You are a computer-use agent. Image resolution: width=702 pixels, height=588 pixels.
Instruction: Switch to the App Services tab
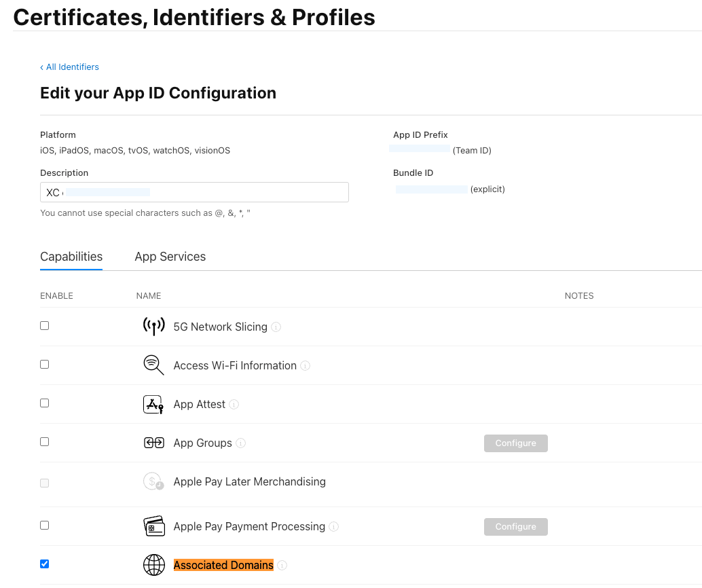coord(170,257)
